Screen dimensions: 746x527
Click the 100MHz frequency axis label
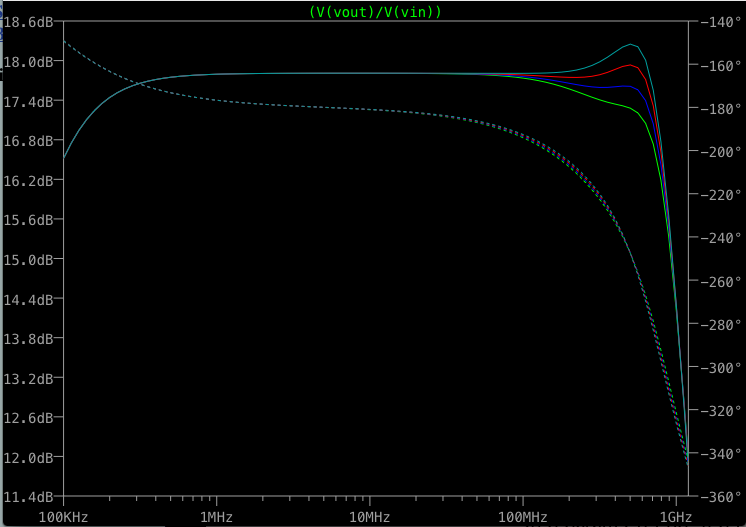(523, 516)
